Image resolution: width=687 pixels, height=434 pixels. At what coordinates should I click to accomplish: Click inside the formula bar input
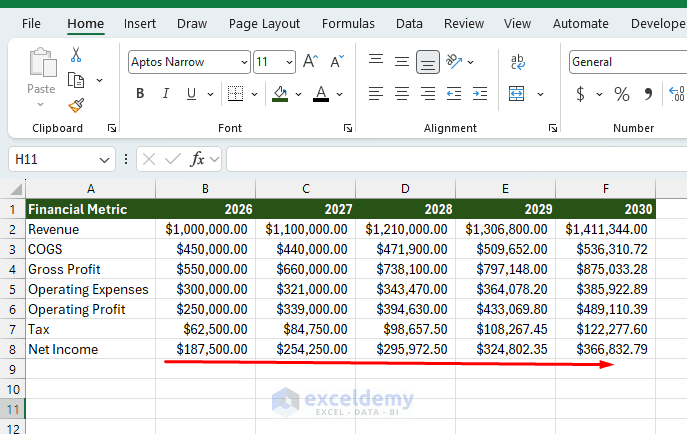coord(457,159)
